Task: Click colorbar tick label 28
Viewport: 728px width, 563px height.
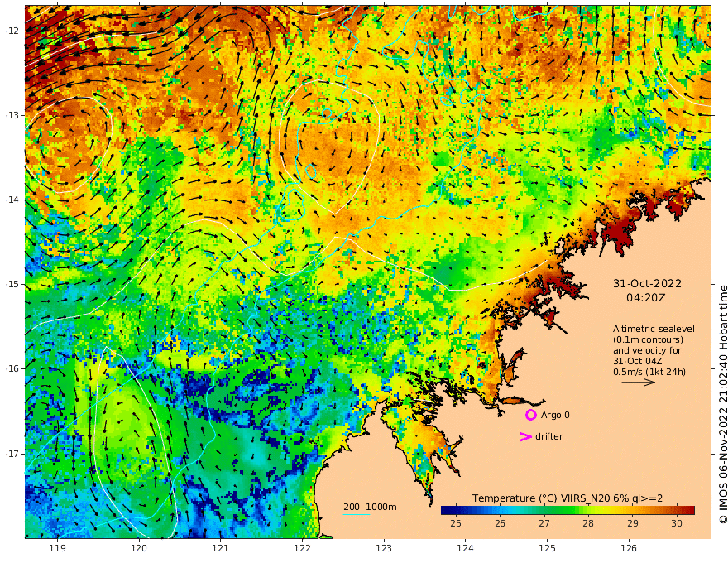Action: 588,523
